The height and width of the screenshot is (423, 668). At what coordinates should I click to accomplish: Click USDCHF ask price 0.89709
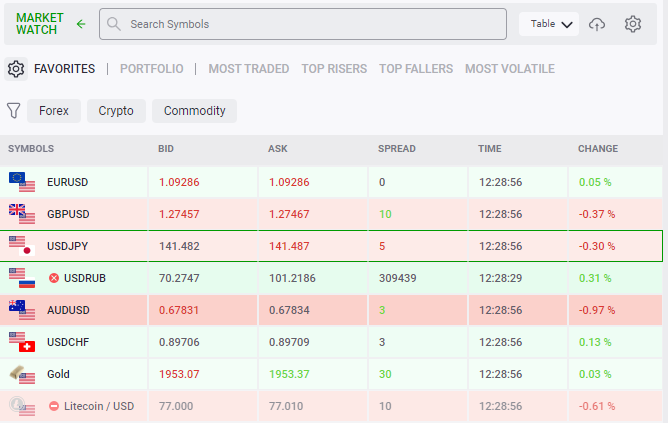tap(289, 342)
